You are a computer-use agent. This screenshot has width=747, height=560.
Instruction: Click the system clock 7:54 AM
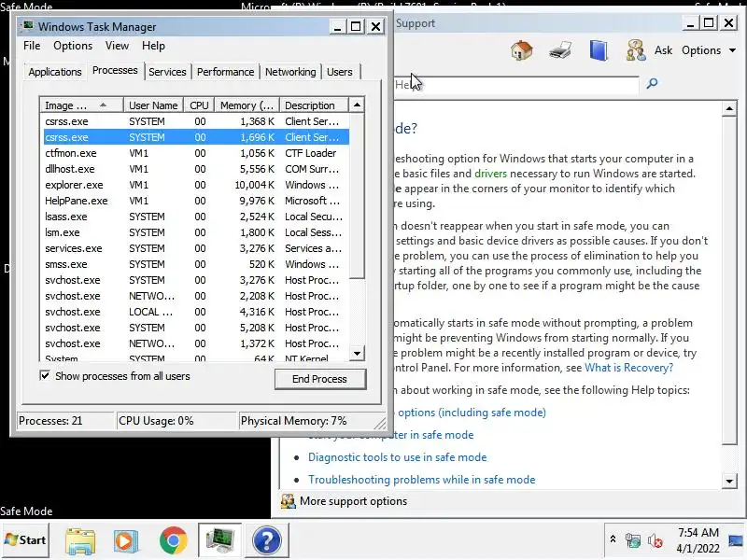tap(698, 532)
